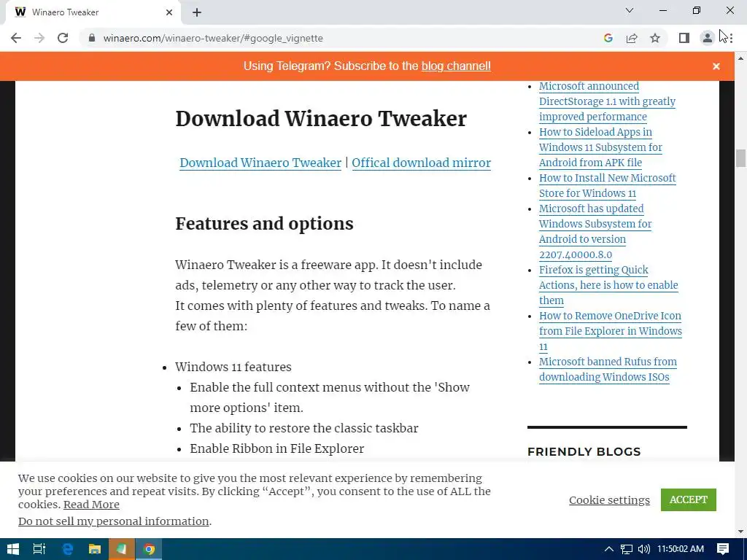Click the page vertical scrollbar thumb
The width and height of the screenshot is (747, 560).
[740, 158]
